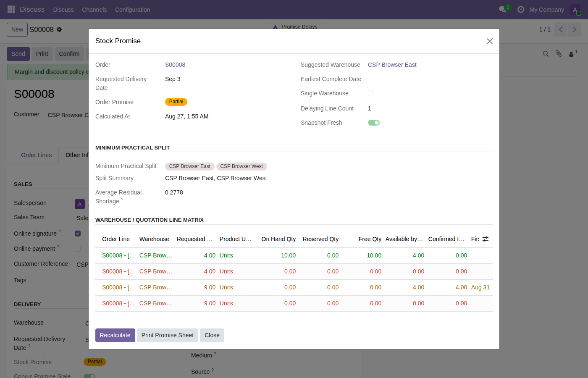Toggle the Online payment checkbox
Screen dimensions: 588x378
click(x=78, y=249)
